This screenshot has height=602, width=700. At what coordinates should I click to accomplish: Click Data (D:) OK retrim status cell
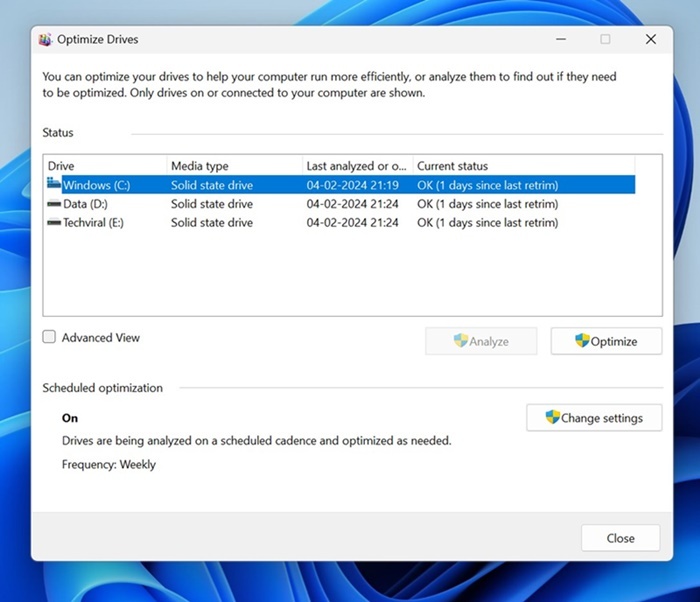[x=488, y=204]
